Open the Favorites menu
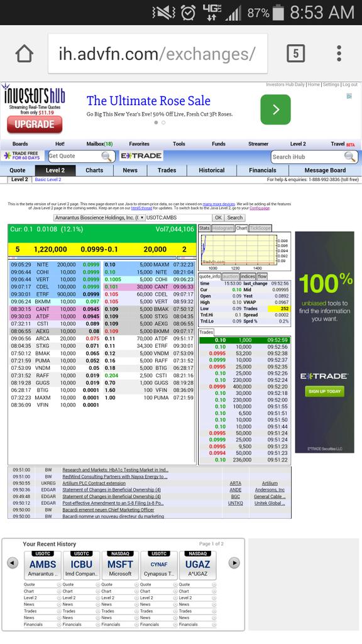The height and width of the screenshot is (644, 362). [x=139, y=144]
